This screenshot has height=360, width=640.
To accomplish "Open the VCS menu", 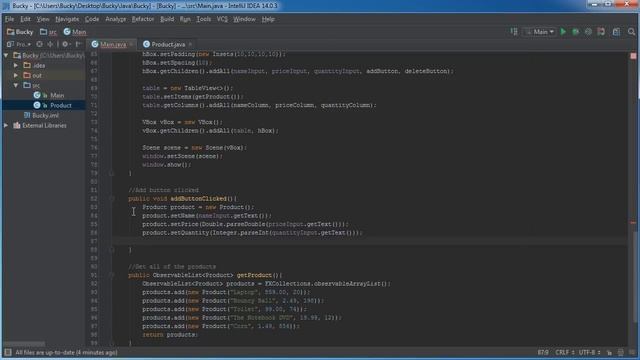I will (x=222, y=19).
